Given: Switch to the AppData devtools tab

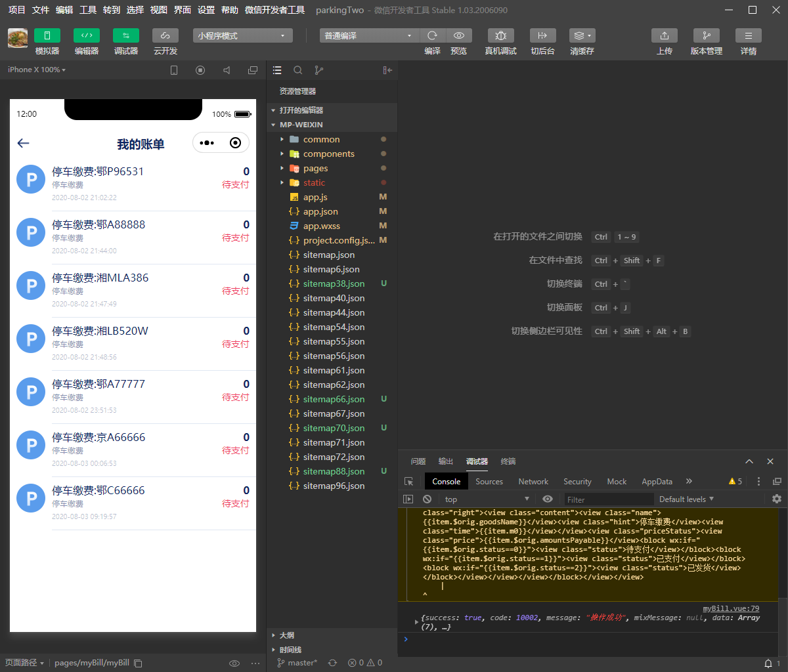Looking at the screenshot, I should (x=657, y=481).
